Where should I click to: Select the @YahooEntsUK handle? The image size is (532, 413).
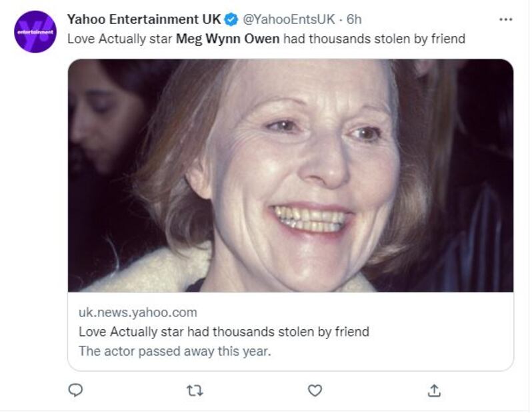point(289,19)
